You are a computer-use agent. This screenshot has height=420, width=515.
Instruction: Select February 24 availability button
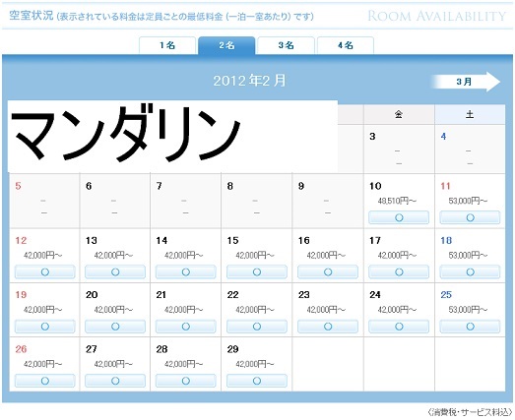click(399, 327)
